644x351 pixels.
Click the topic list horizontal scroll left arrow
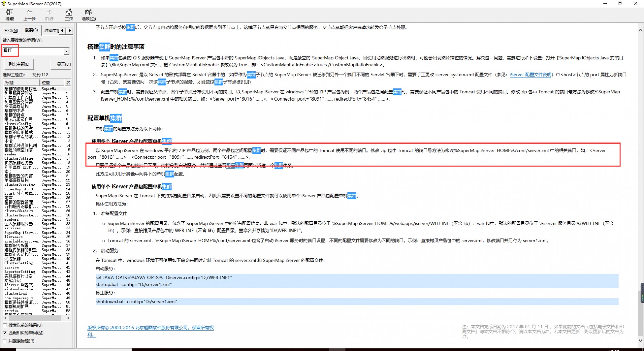[6, 318]
